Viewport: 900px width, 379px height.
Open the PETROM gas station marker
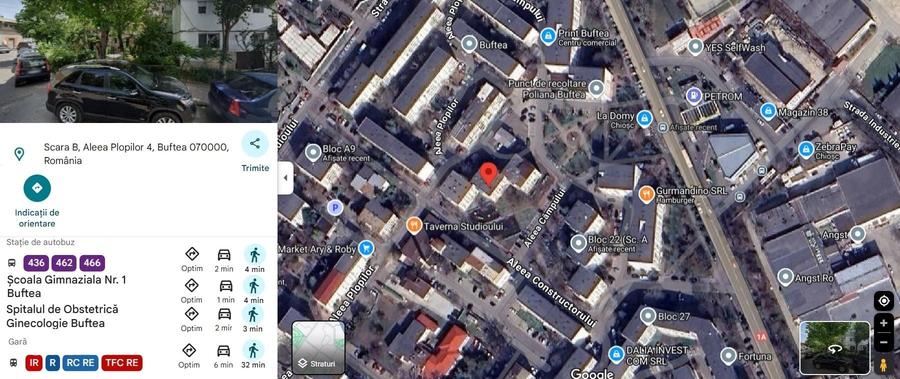694,96
